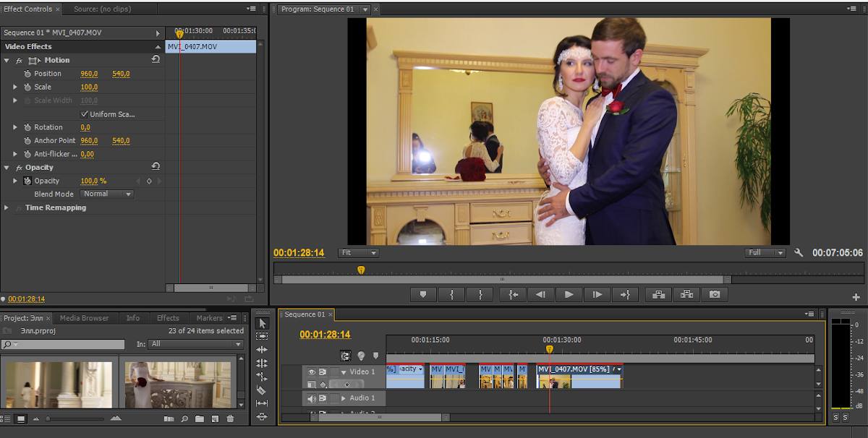
Task: Toggle Audio 1 track output speaker
Action: click(x=311, y=398)
